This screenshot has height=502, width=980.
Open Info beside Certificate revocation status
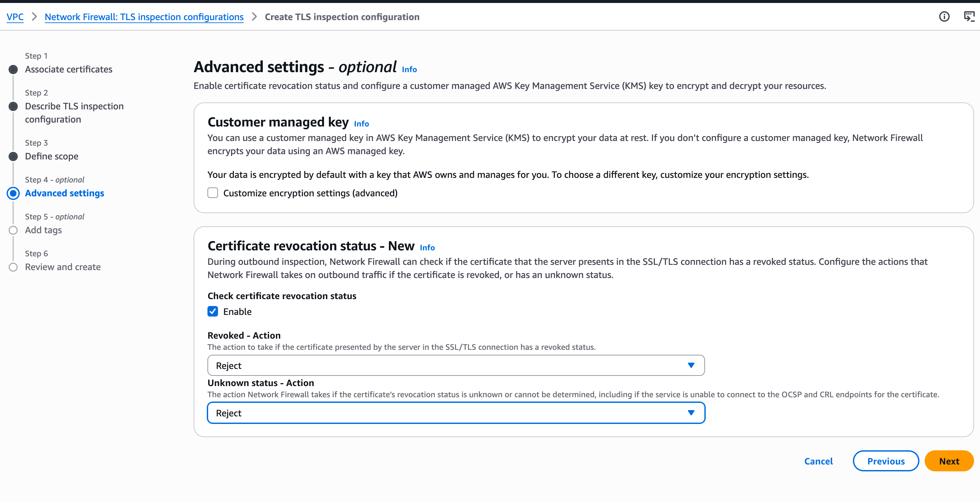coord(427,248)
